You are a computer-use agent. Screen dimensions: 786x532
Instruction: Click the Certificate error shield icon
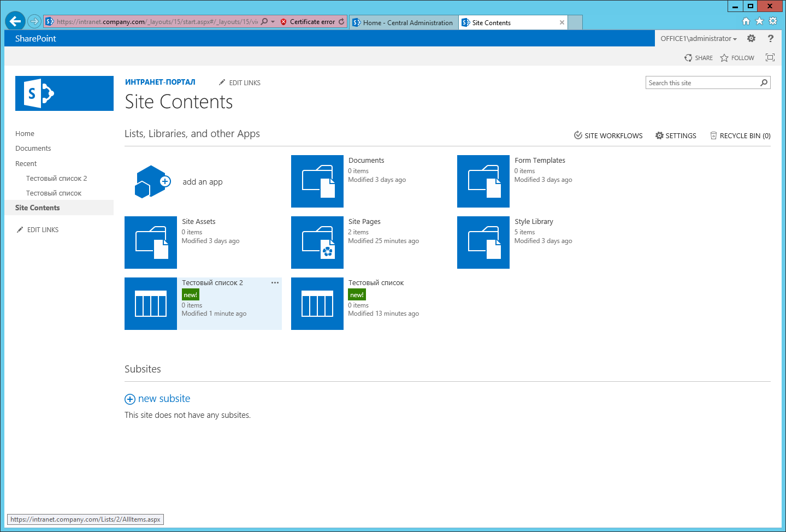283,22
